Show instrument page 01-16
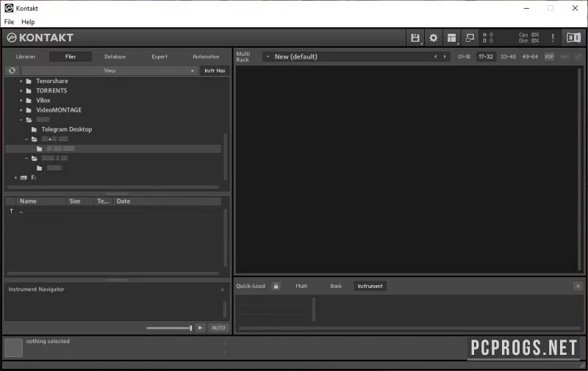This screenshot has height=371, width=588. click(464, 57)
